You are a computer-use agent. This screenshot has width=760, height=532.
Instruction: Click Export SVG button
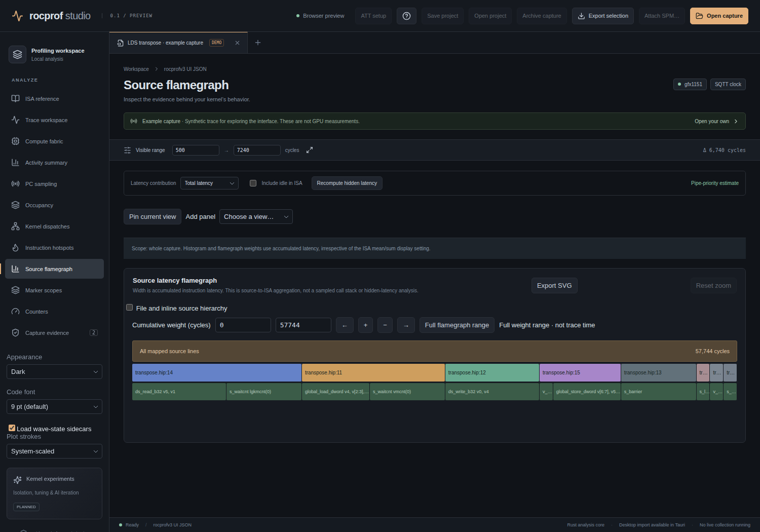tap(554, 286)
